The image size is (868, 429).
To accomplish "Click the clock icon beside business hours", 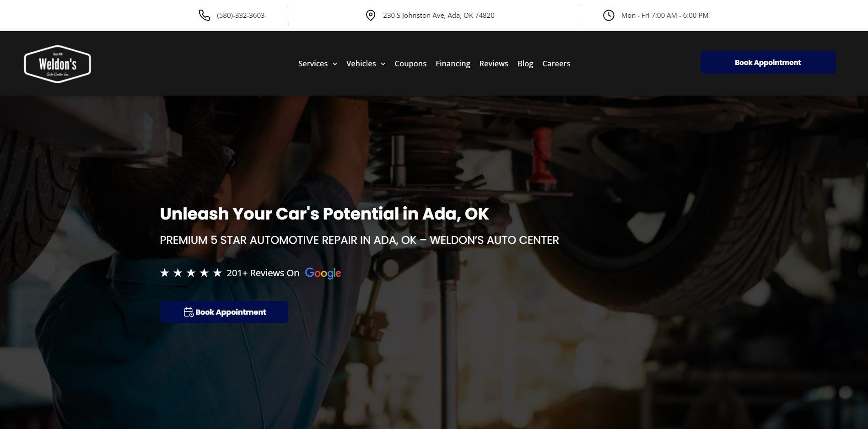I will pos(609,15).
